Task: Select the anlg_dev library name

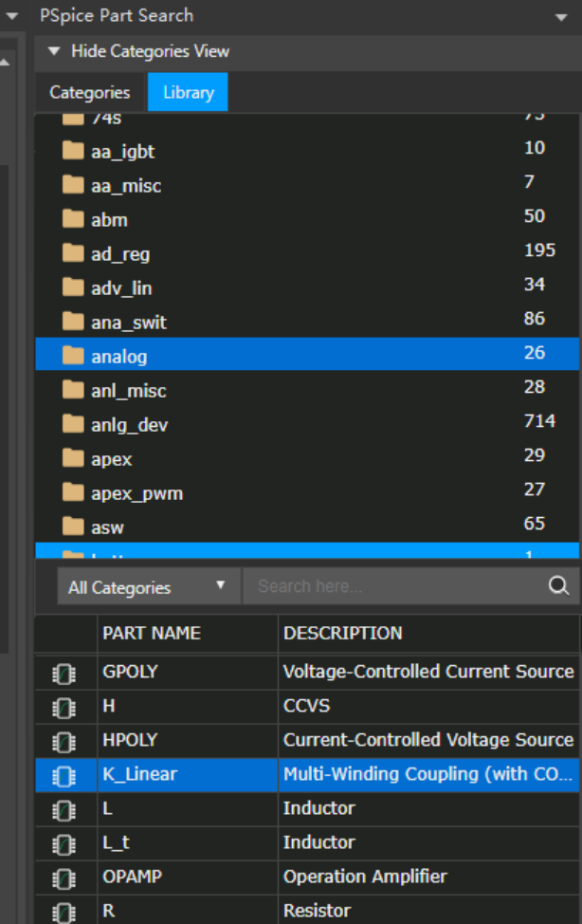Action: point(130,425)
